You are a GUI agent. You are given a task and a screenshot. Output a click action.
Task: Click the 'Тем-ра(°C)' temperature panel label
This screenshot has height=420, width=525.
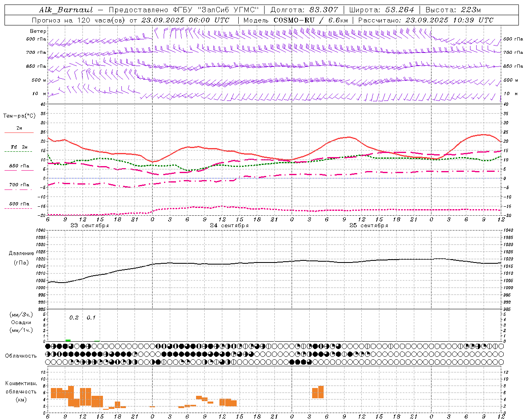19,116
